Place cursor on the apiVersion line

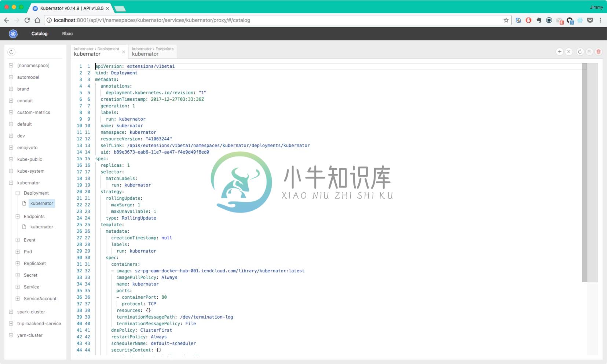(135, 66)
